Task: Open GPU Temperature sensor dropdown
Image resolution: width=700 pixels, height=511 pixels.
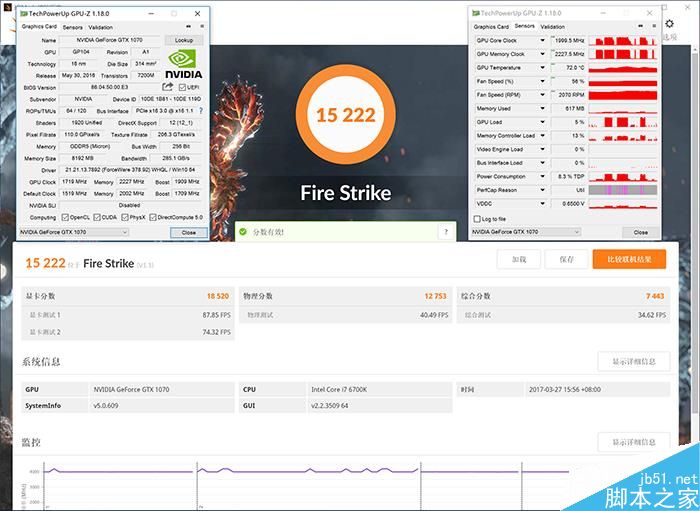Action: tap(542, 67)
